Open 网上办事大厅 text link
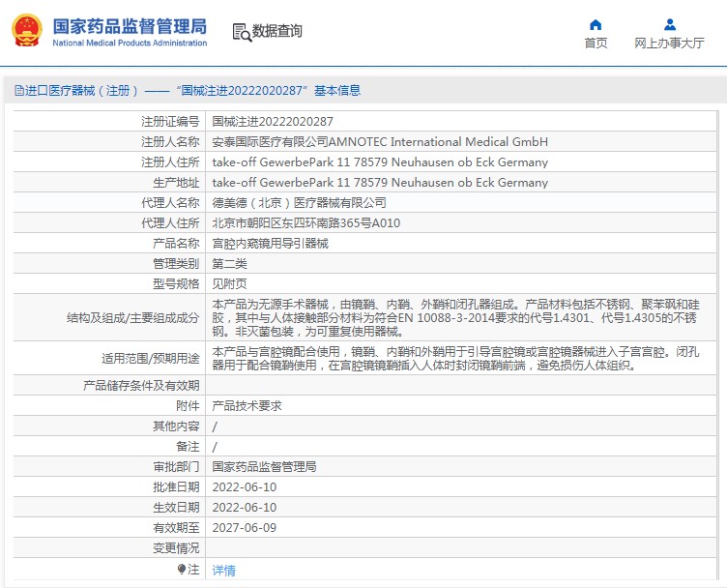The width and height of the screenshot is (727, 588). [670, 44]
